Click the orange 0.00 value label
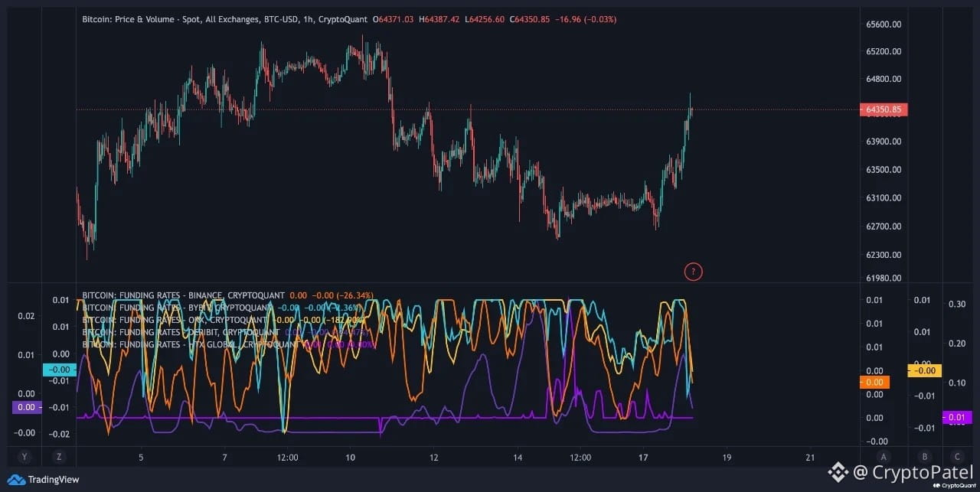Screen dimensions: 980x492 [874, 382]
